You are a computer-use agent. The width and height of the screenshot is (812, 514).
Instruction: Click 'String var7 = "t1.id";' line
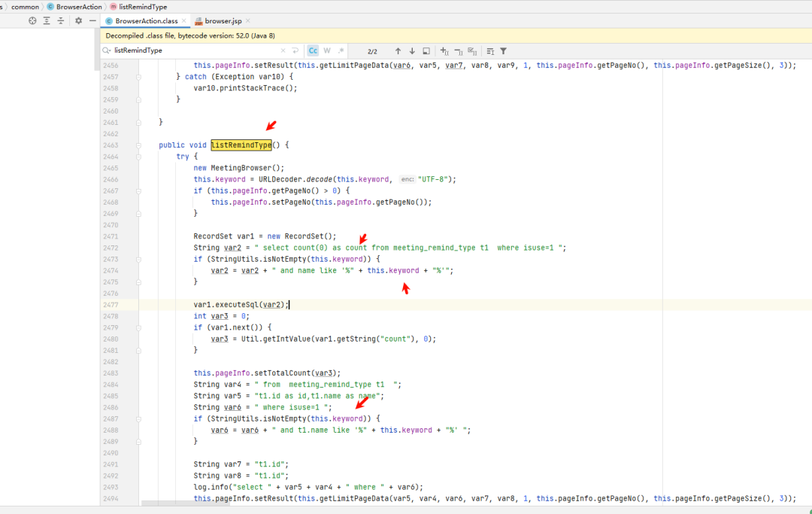coord(241,464)
